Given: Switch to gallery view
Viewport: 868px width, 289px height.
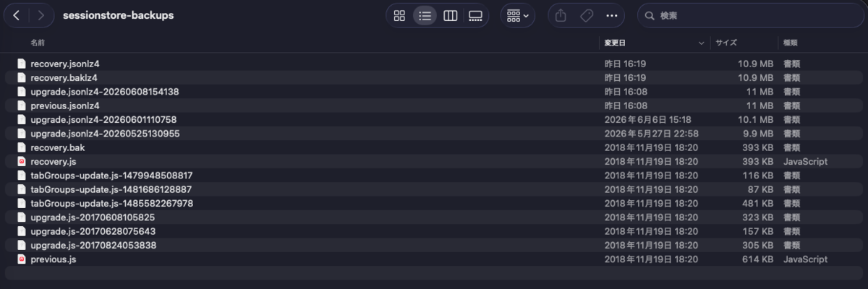Looking at the screenshot, I should 475,15.
